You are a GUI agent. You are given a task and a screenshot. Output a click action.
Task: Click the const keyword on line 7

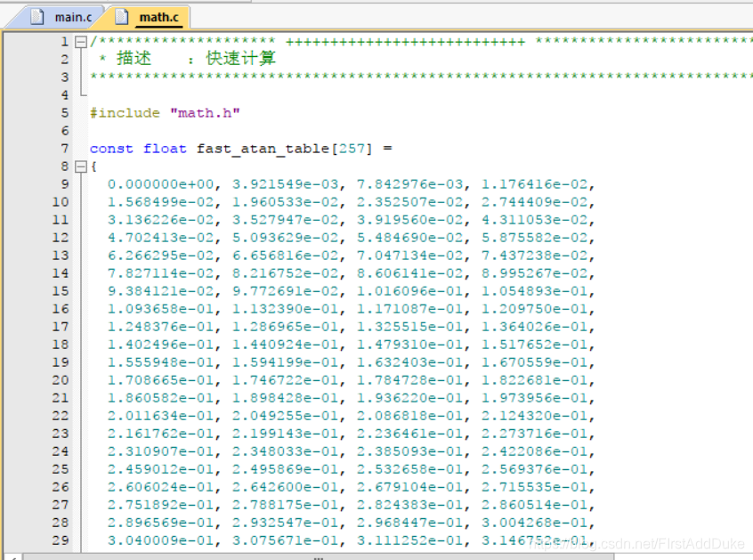(111, 149)
